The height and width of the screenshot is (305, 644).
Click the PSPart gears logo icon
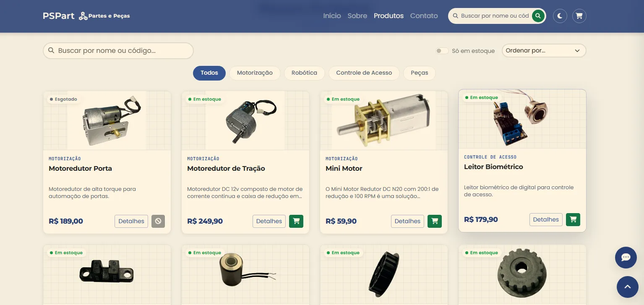tap(83, 16)
